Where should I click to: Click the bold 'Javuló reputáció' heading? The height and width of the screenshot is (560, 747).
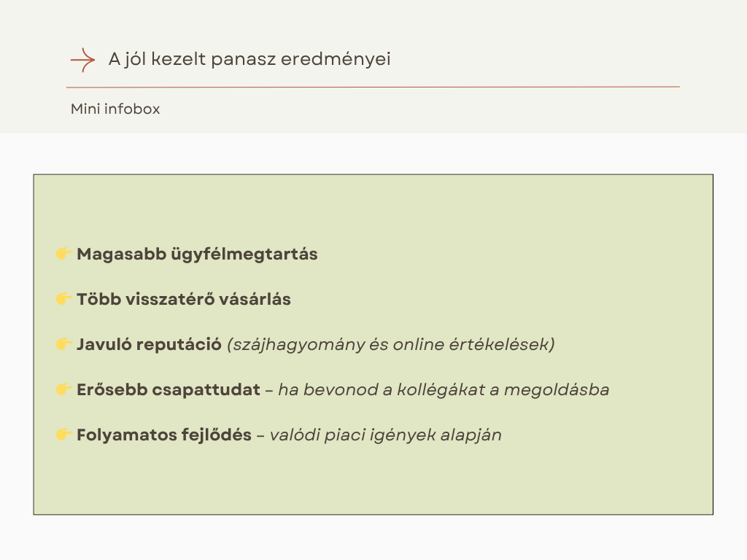tap(149, 345)
